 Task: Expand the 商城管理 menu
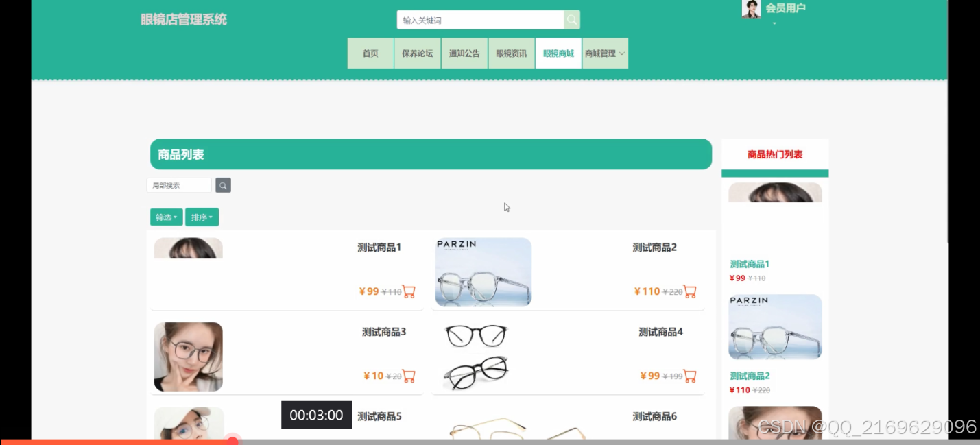pos(605,53)
